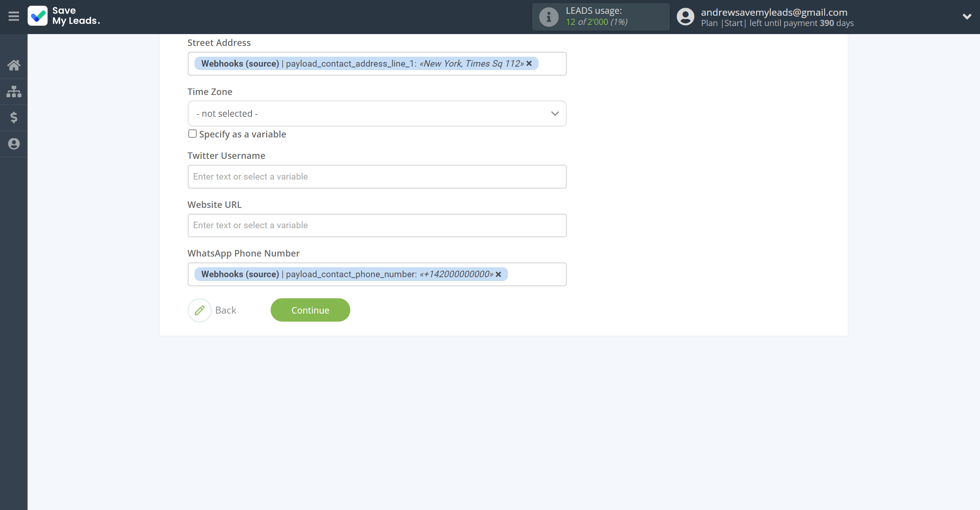The image size is (980, 510).
Task: Click the Plan Start payment days text
Action: coord(777,23)
